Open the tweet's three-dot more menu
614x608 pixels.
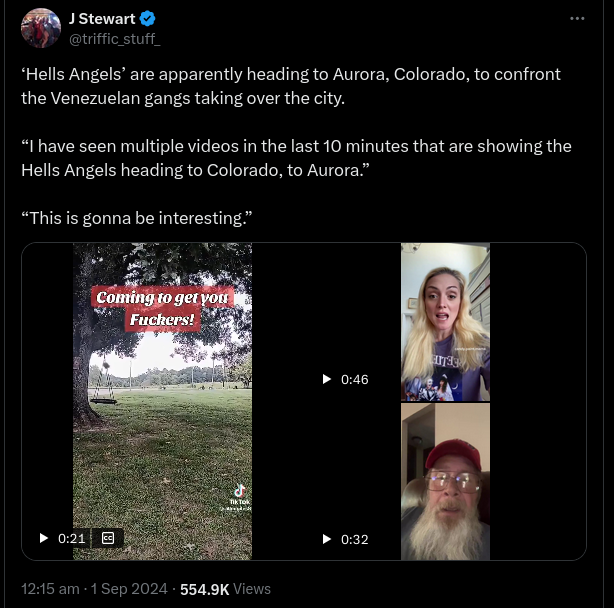pos(577,19)
